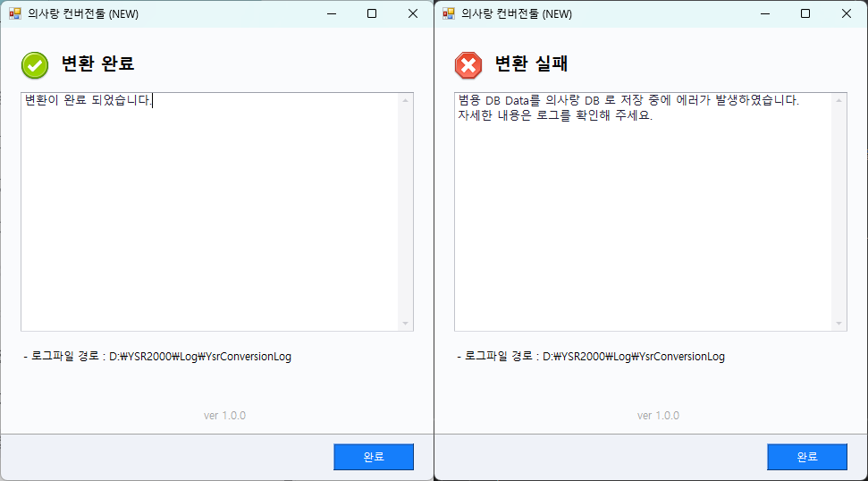Click scroll-down arrow in the 변환 완료 message box
Viewport: 868px width, 481px height.
[406, 323]
